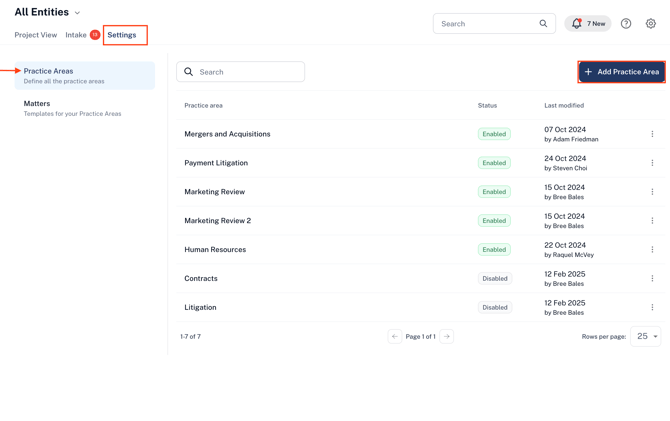Viewport: 670px width, 421px height.
Task: Click the notification bell showing 7 New
Action: [588, 24]
